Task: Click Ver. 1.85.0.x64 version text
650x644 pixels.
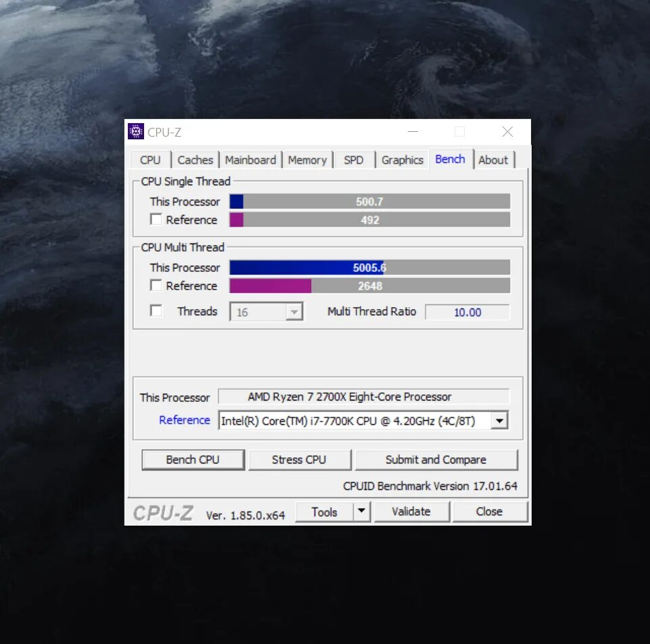Action: click(246, 515)
